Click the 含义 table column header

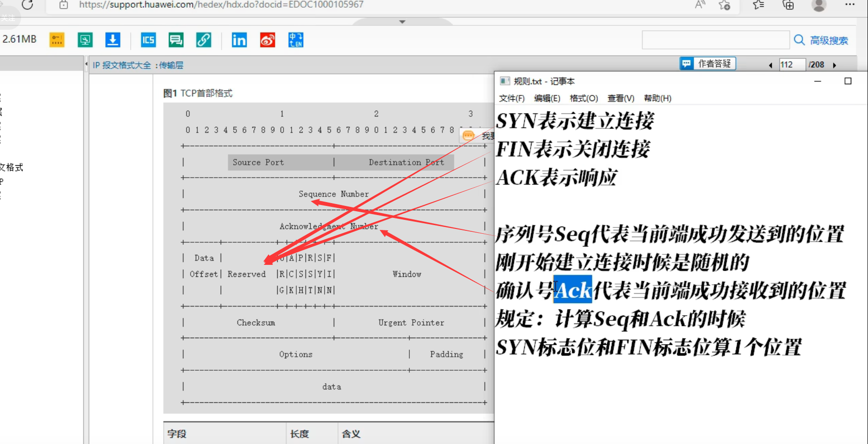coord(351,434)
